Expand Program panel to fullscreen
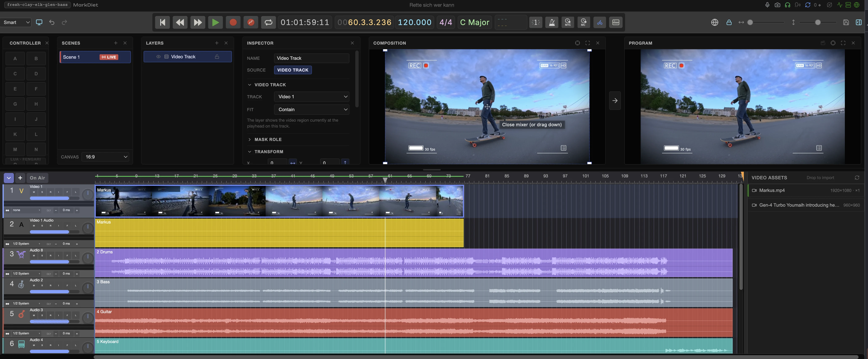This screenshot has height=359, width=868. (843, 43)
